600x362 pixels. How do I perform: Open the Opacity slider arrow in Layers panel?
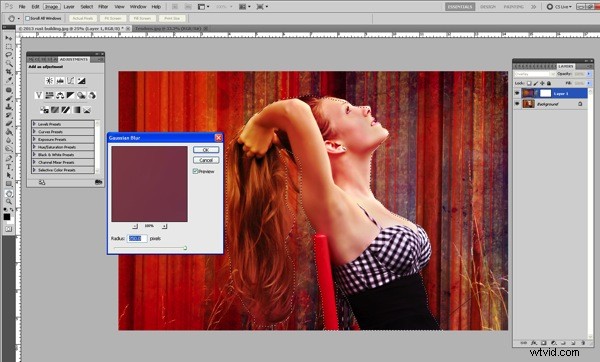click(x=589, y=74)
